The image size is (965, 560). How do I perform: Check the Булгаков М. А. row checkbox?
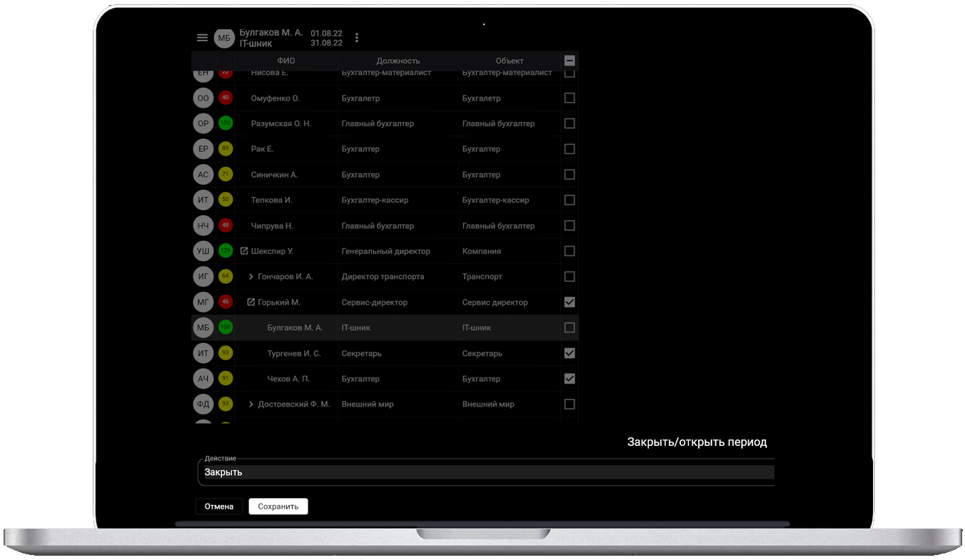(x=570, y=327)
